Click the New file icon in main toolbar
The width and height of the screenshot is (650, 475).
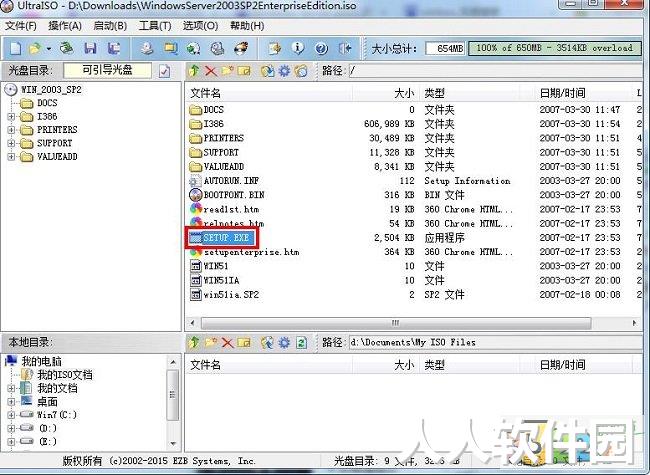tap(15, 48)
